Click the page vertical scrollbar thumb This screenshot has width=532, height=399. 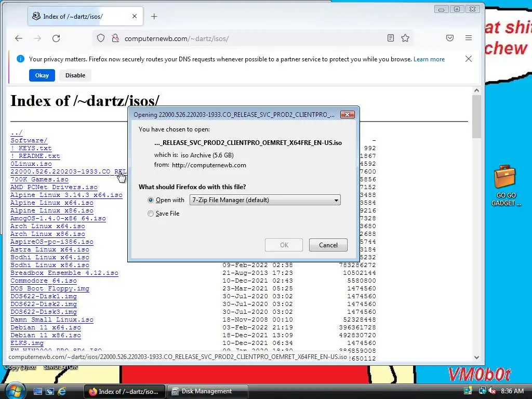tap(476, 116)
